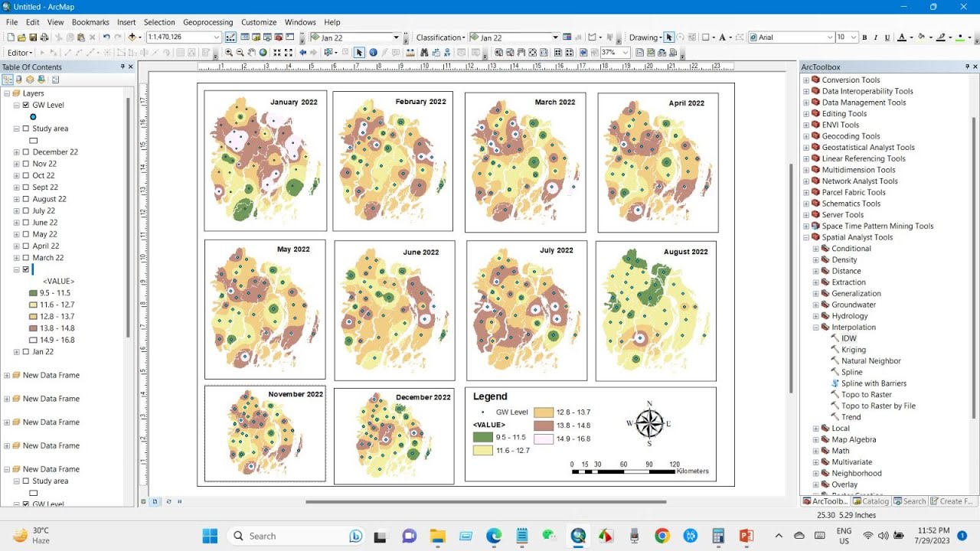980x551 pixels.
Task: Click List By Drawing Order in Table Of Contents
Action: pos(8,80)
